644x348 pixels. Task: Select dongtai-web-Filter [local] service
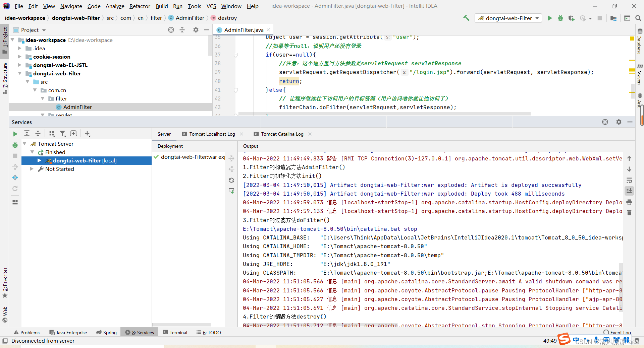[x=85, y=160]
